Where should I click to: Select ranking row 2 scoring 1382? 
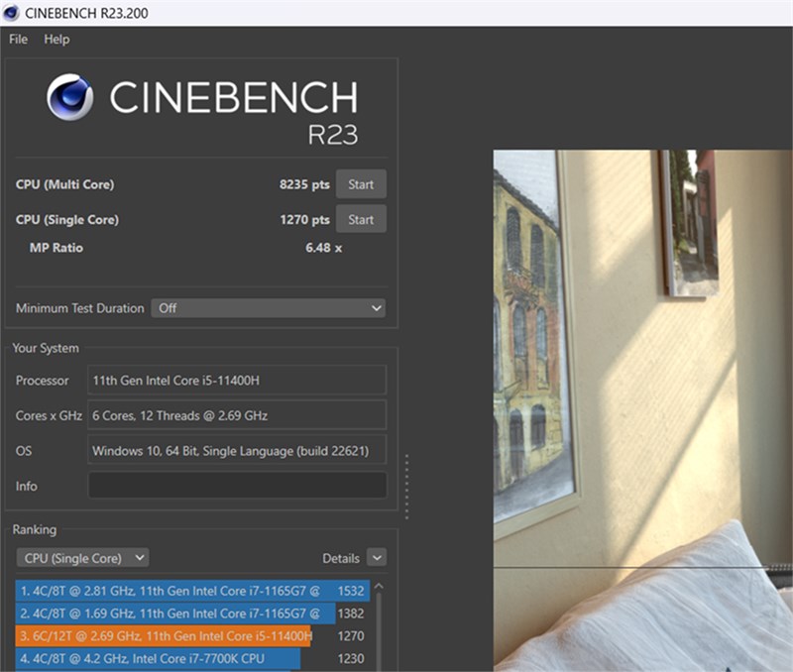pyautogui.click(x=192, y=614)
